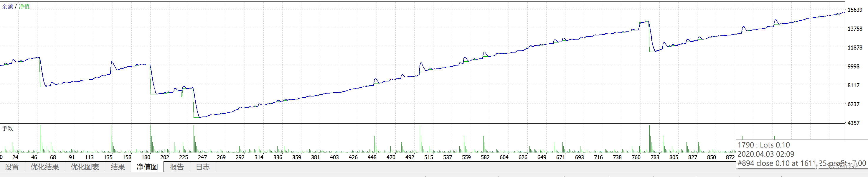Switch to the 日志 tab
868x177 pixels.
click(x=203, y=167)
